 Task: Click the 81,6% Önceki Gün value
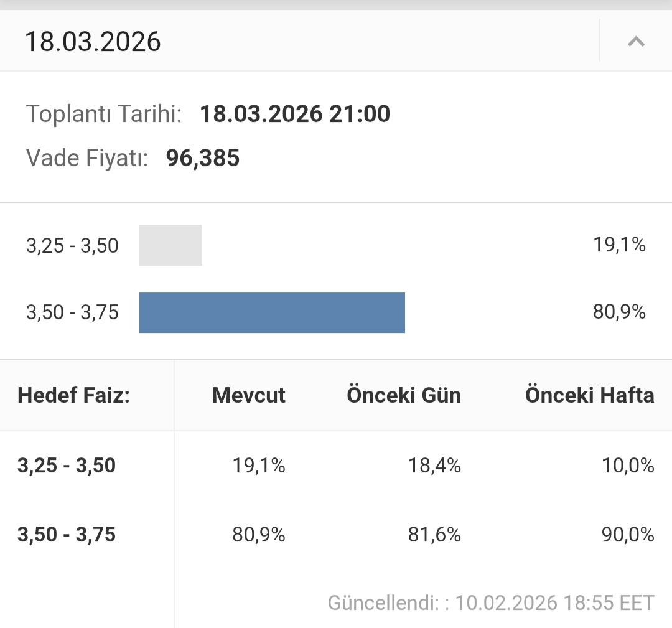[x=434, y=535]
